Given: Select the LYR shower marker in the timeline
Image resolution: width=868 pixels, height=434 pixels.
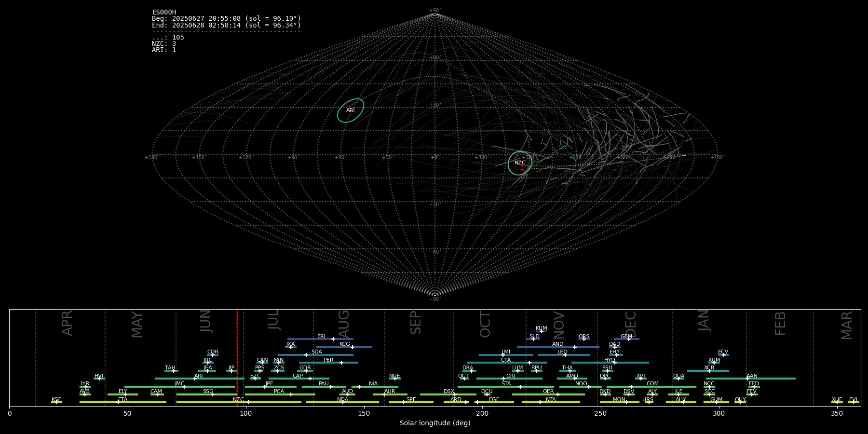Looking at the screenshot, I should (85, 386).
